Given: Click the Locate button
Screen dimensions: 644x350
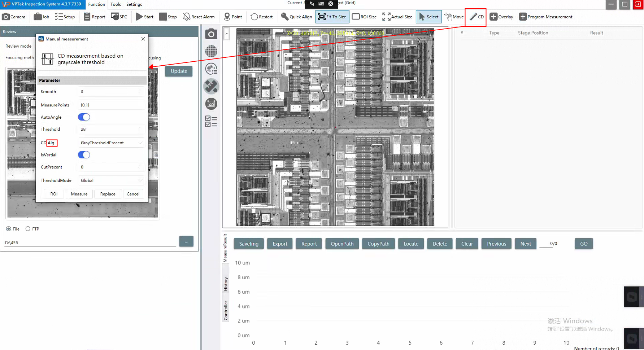Looking at the screenshot, I should point(411,244).
